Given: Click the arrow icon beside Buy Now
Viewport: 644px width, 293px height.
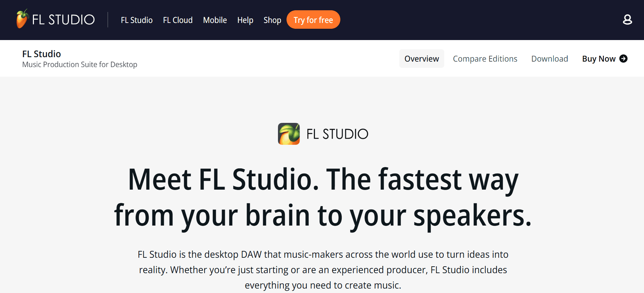Looking at the screenshot, I should pyautogui.click(x=623, y=59).
